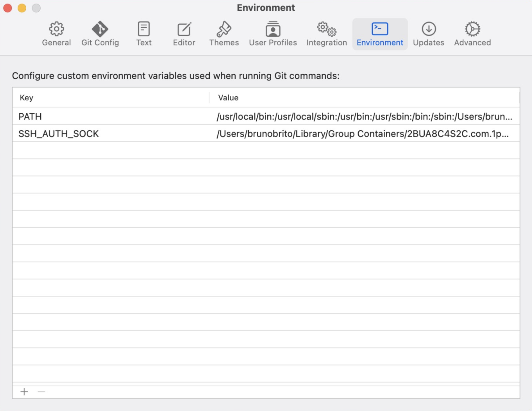Image resolution: width=532 pixels, height=411 pixels.
Task: Click the Value column header
Action: (x=228, y=98)
